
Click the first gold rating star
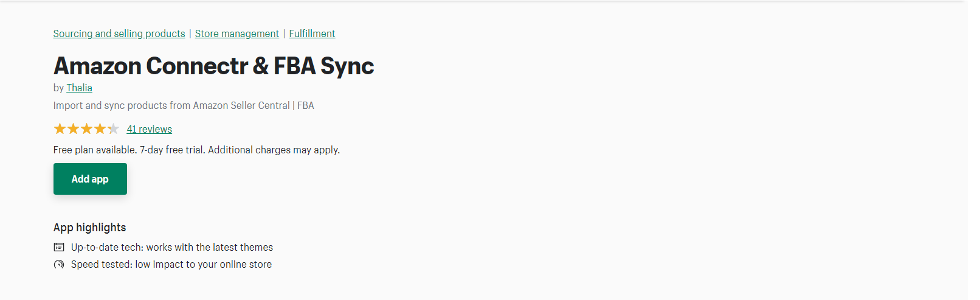point(60,128)
